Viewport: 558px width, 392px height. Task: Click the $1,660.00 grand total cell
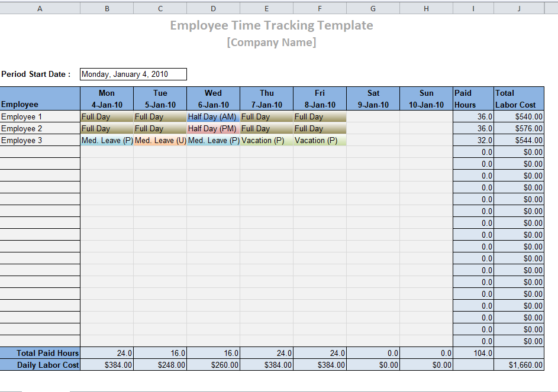coord(519,365)
